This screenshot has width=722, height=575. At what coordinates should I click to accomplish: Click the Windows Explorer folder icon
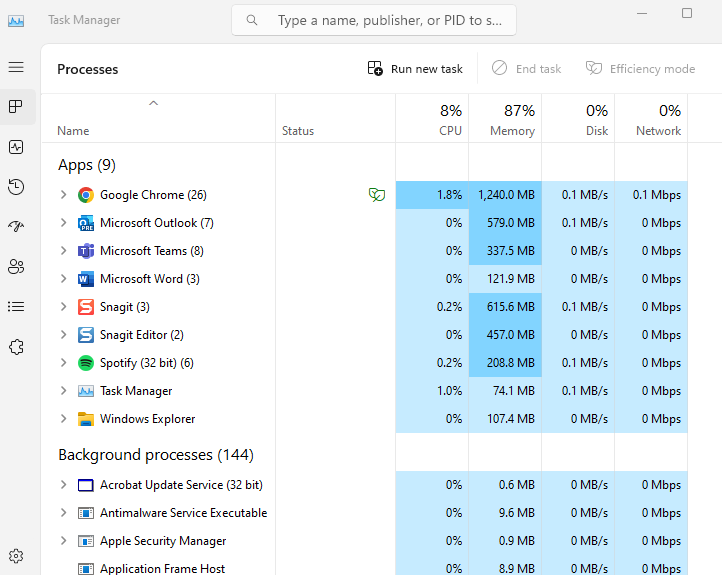click(x=86, y=419)
